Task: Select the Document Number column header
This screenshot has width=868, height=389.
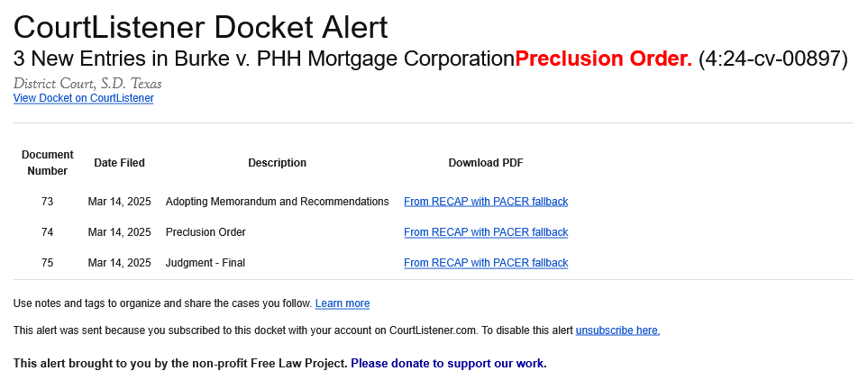Action: click(x=48, y=163)
